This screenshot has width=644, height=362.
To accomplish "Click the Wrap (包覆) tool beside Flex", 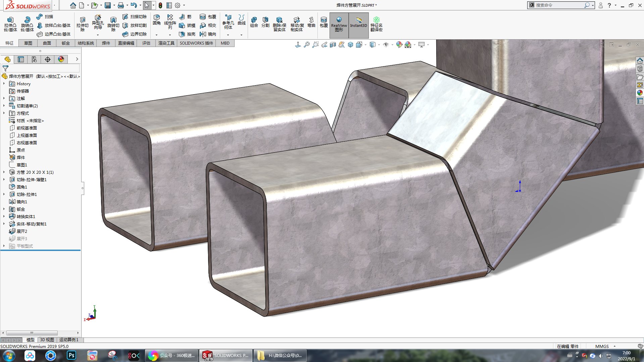I will click(324, 22).
